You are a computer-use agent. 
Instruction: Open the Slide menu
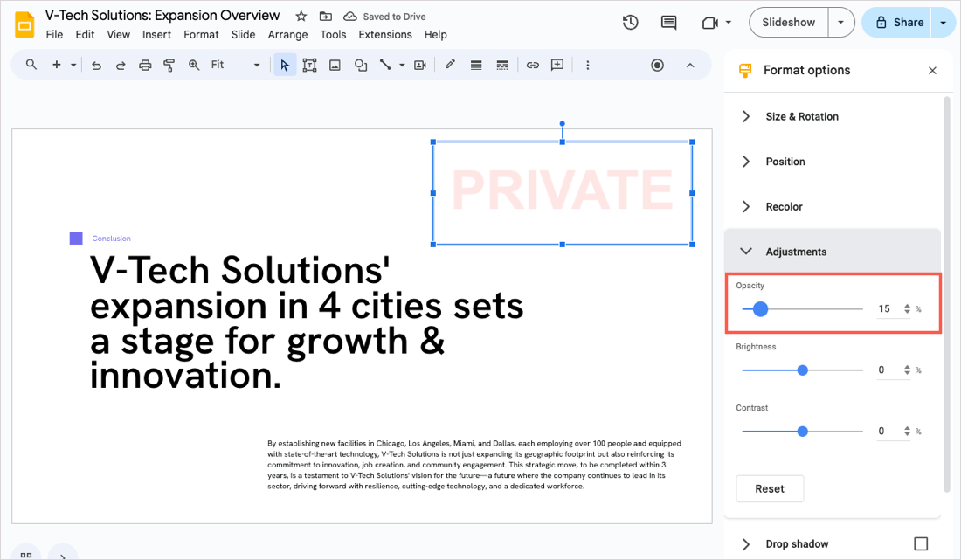(244, 35)
